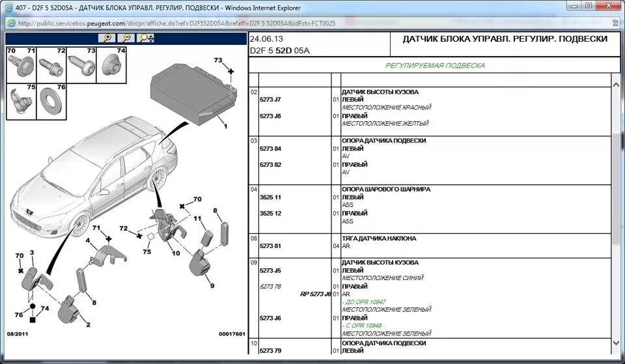Select part number 5273 79

tap(270, 351)
